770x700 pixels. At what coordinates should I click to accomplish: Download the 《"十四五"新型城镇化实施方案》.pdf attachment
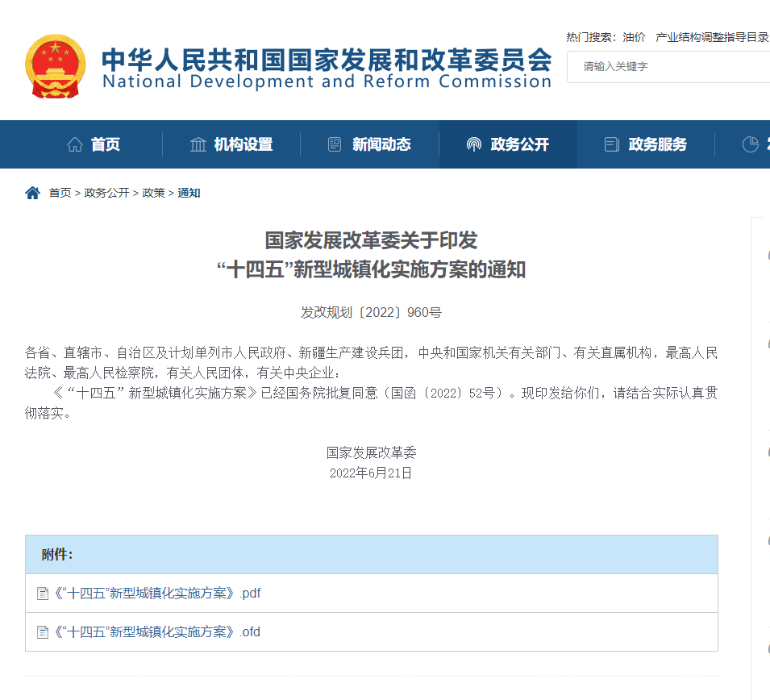(x=157, y=594)
